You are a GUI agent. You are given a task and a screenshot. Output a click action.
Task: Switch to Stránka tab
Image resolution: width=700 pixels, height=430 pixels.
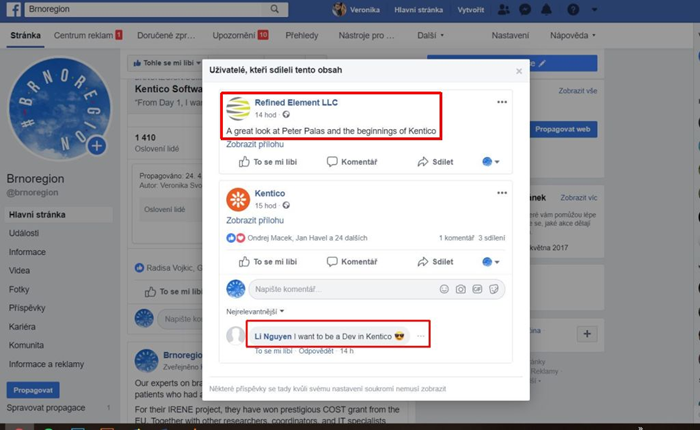pyautogui.click(x=25, y=35)
